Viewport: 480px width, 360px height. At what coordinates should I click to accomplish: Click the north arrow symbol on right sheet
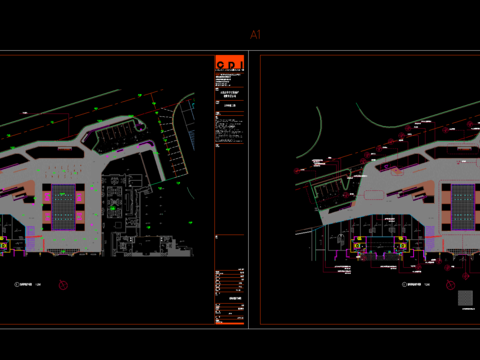pos(451,285)
